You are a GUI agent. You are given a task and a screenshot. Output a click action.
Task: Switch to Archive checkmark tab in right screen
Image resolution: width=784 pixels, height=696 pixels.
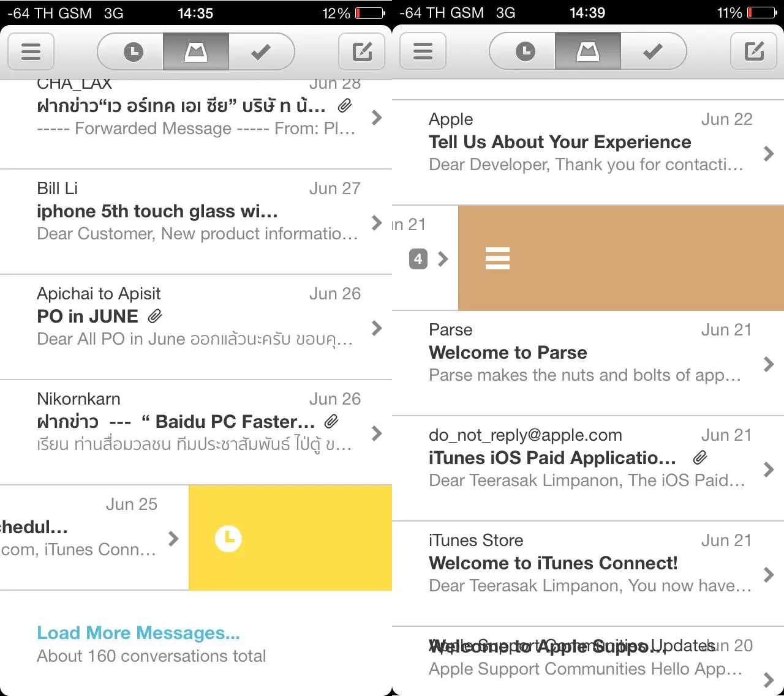point(654,51)
